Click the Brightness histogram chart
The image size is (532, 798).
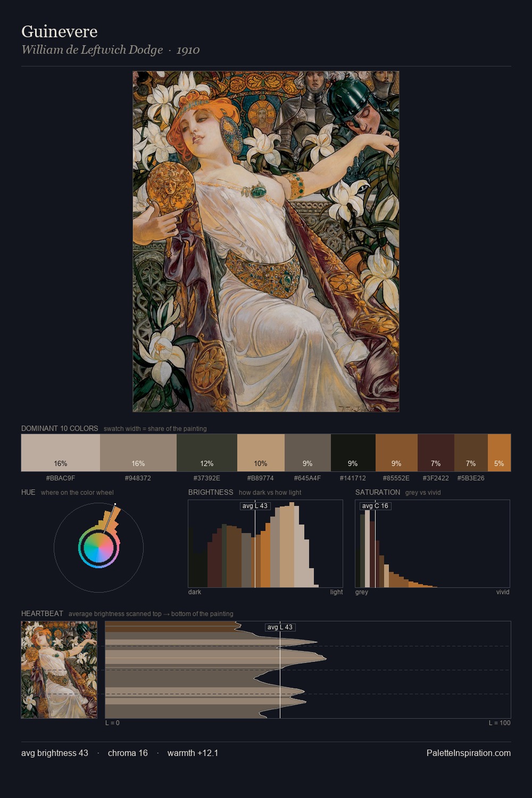[x=265, y=544]
